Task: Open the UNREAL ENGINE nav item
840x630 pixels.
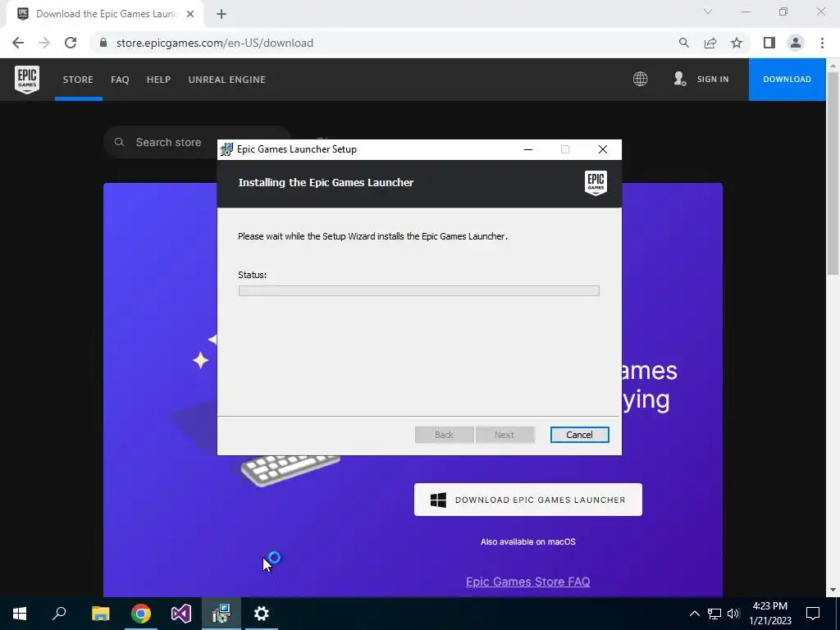Action: click(226, 80)
